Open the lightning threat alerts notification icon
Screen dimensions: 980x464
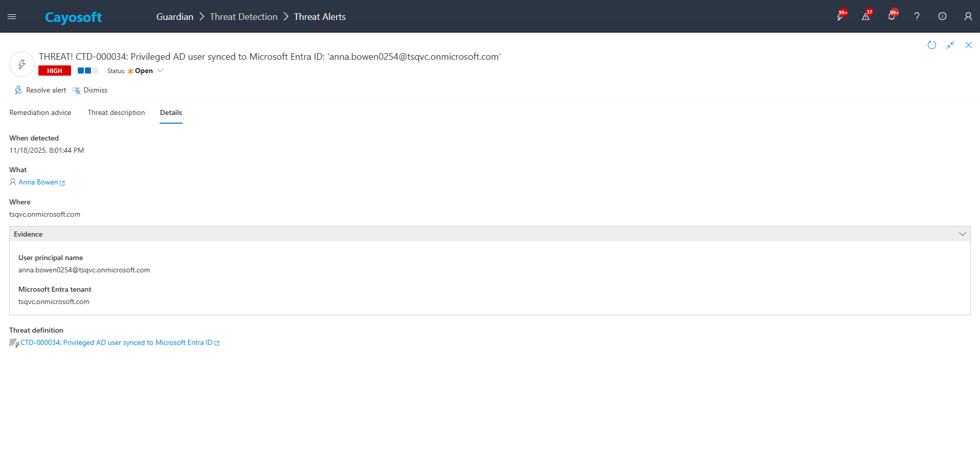(840, 16)
